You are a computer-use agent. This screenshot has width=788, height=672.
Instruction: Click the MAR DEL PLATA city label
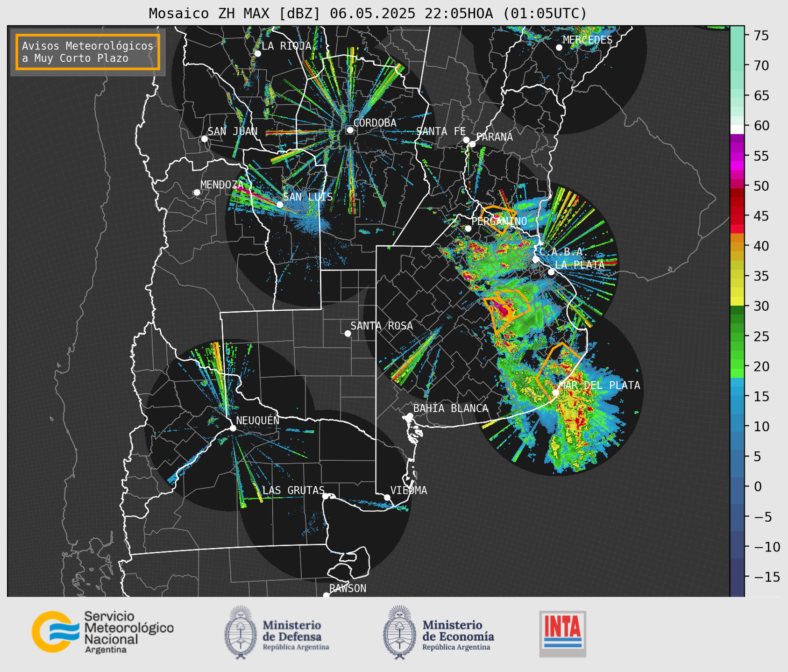599,386
